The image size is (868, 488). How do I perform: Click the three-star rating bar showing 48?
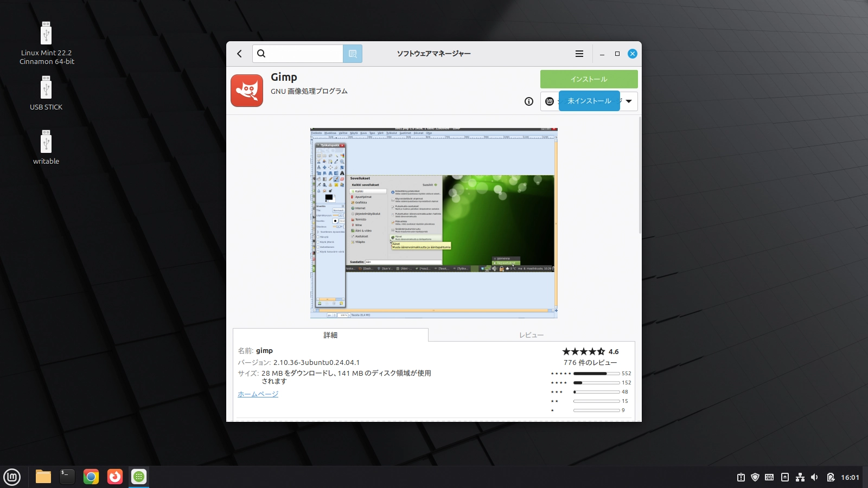tap(596, 392)
